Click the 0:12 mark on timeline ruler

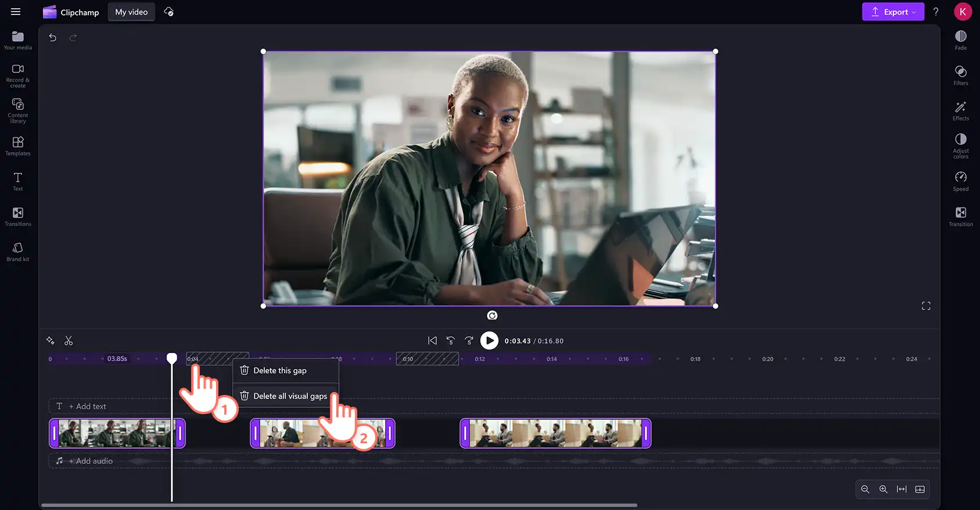(480, 359)
